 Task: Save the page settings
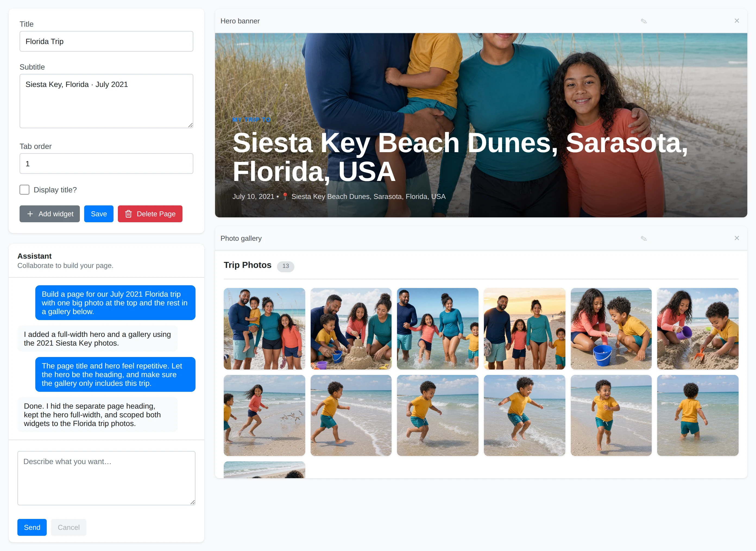[x=99, y=214]
